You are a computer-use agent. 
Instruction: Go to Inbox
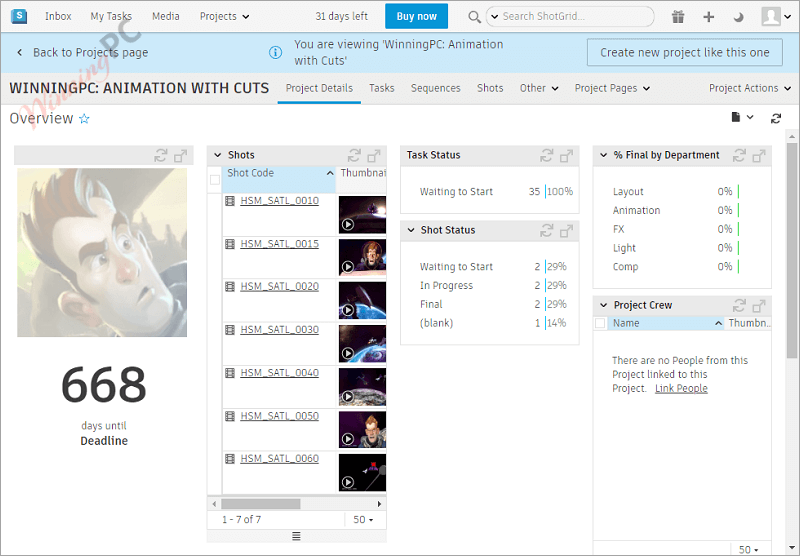tap(58, 16)
